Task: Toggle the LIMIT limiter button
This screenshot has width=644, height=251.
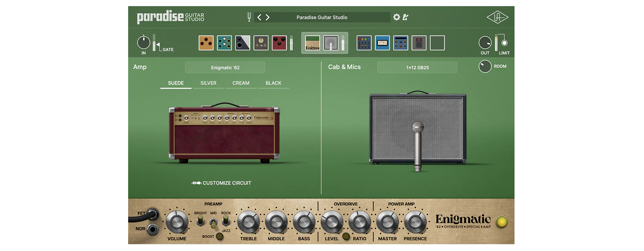Action: click(x=504, y=43)
